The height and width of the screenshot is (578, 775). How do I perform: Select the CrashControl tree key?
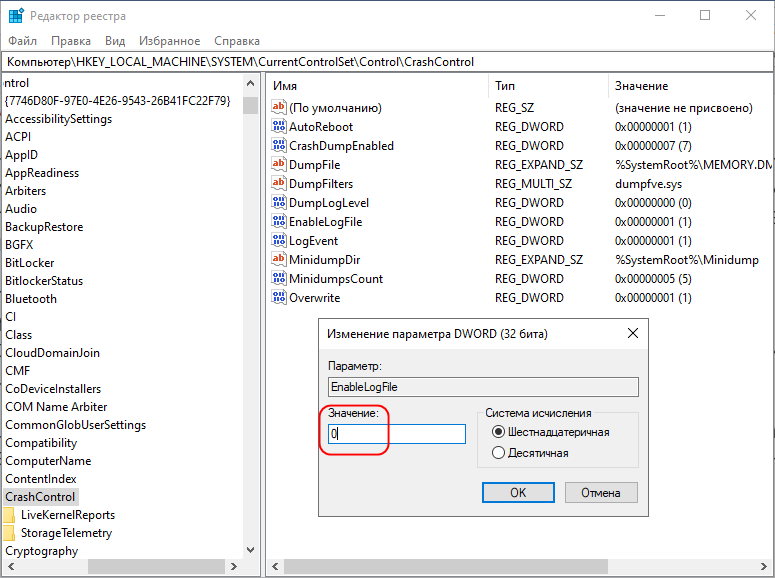(40, 496)
